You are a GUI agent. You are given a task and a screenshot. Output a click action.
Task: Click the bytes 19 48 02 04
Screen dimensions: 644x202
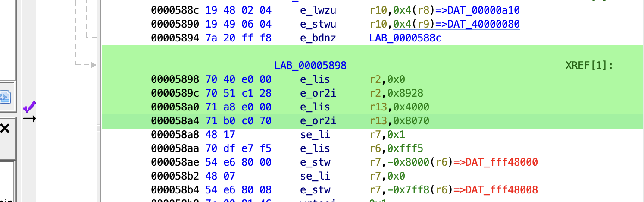tap(238, 10)
